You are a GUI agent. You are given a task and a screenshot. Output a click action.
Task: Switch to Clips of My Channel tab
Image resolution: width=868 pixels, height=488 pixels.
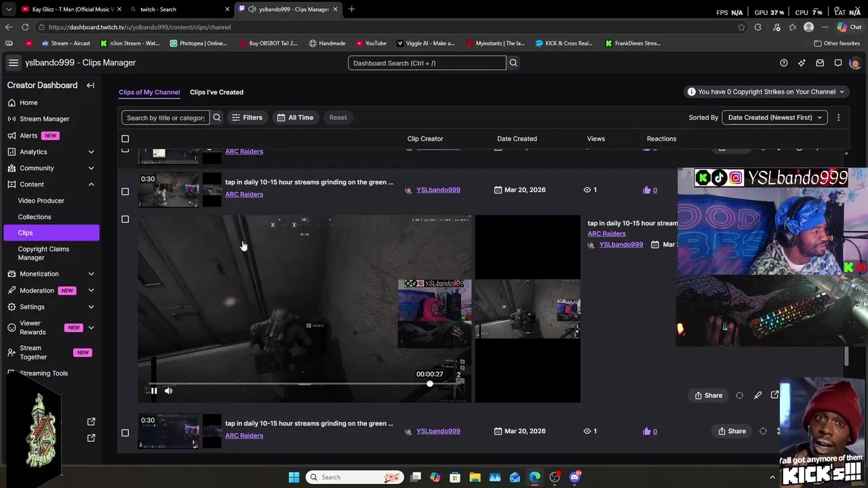tap(149, 92)
